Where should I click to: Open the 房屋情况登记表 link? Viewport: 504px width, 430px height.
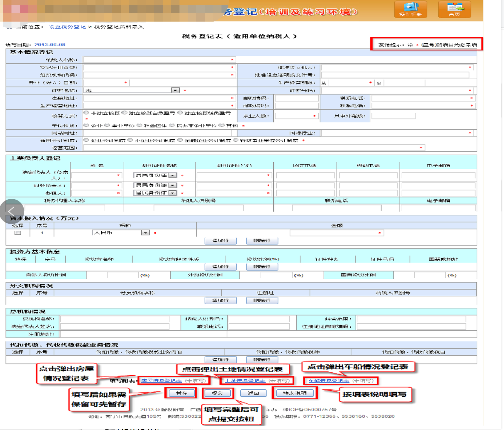[x=161, y=381]
